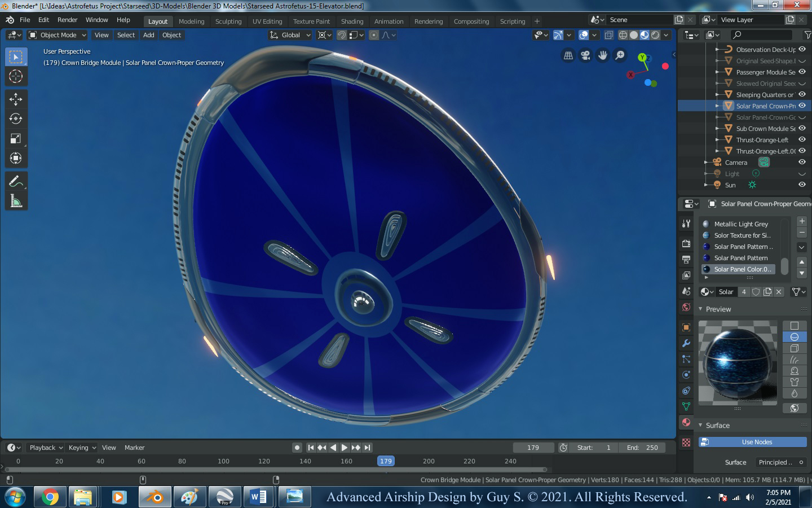This screenshot has width=812, height=508.
Task: Select the 3D Cursor tool
Action: (x=16, y=77)
